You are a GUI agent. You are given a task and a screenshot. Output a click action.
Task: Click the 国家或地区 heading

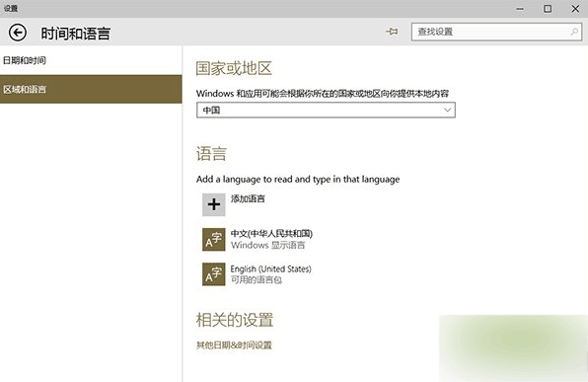(x=234, y=68)
